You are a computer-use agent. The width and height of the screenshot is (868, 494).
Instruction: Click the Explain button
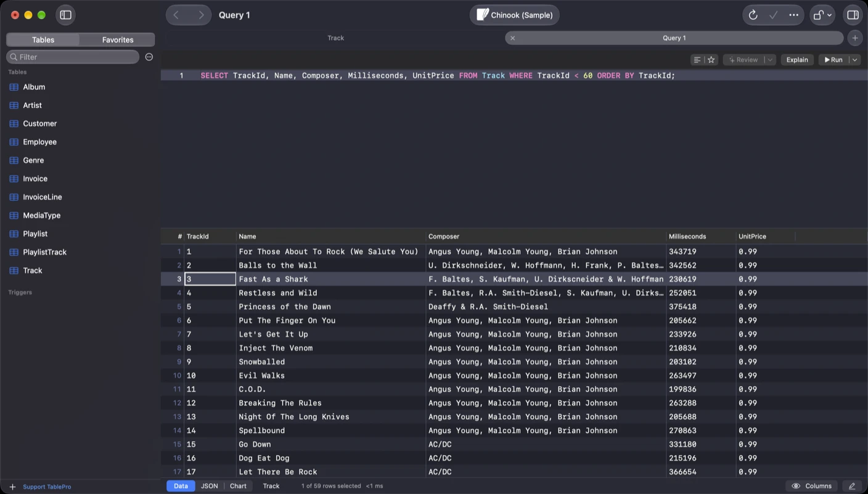797,60
